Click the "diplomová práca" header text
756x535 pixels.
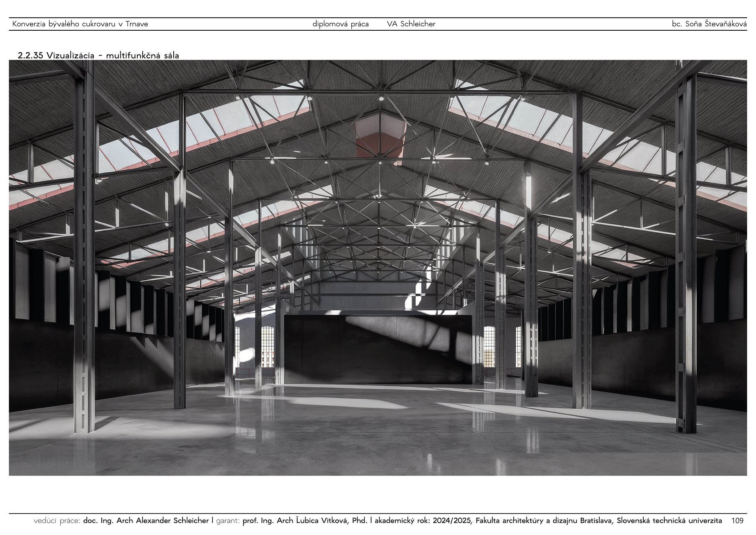point(340,24)
